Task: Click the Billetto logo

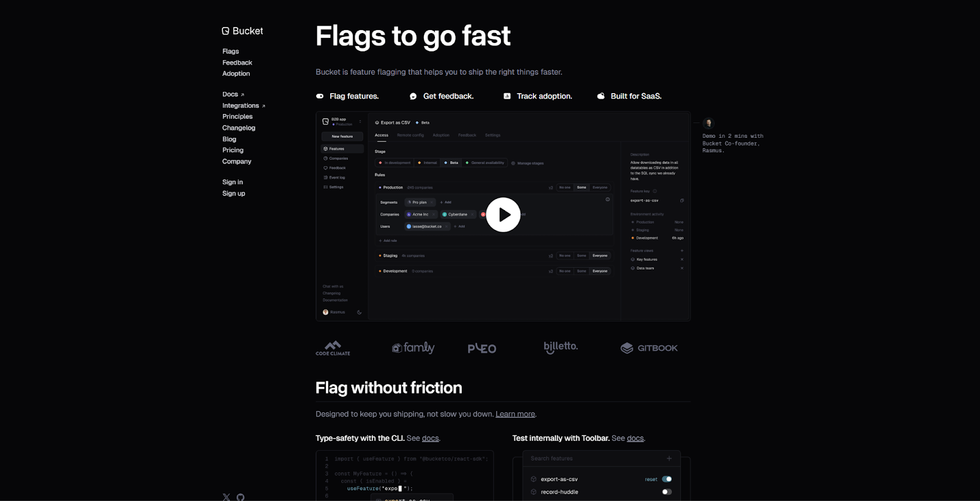Action: [560, 347]
